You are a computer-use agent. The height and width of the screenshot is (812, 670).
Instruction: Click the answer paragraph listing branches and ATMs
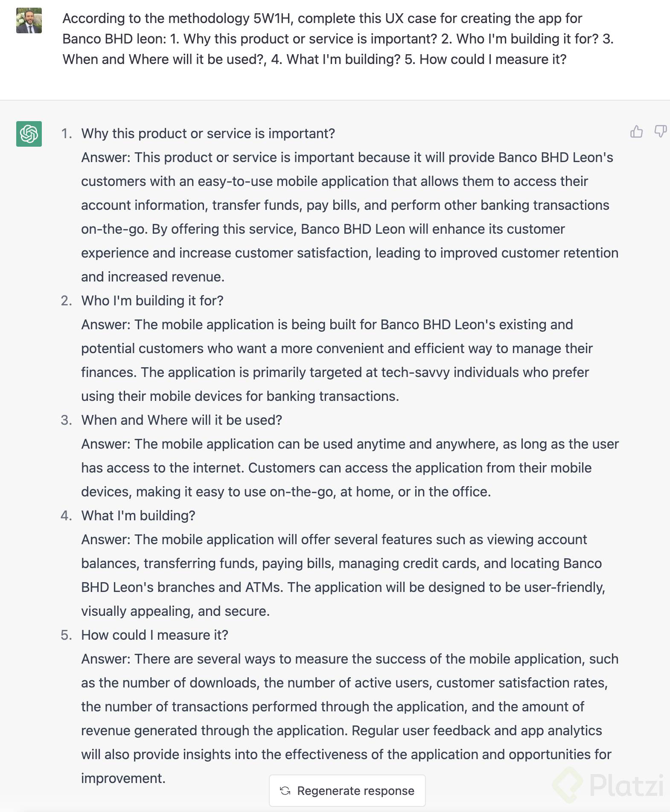point(342,575)
